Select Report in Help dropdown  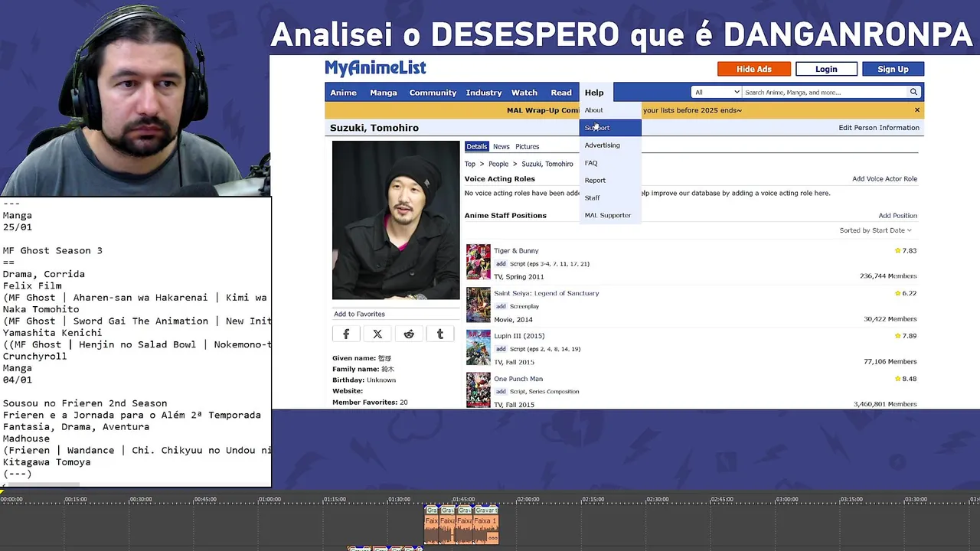coord(610,181)
